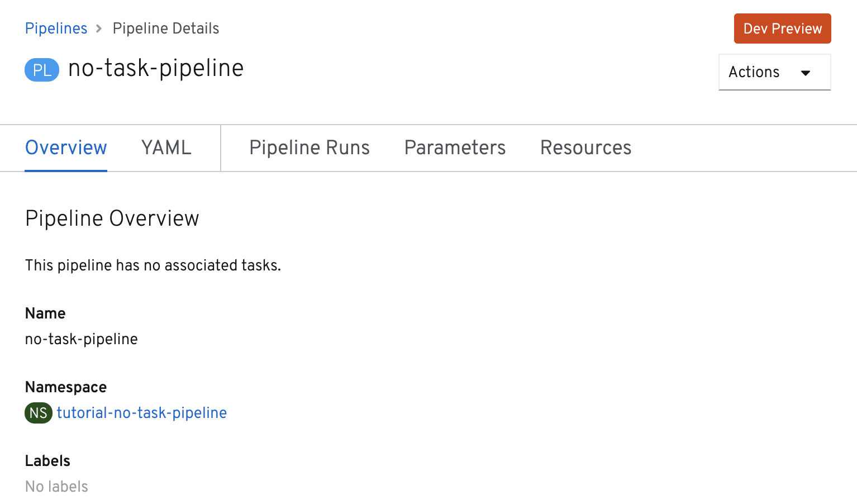Screen dimensions: 857x504
Task: Click the no-task-pipeline page title
Action: point(156,69)
